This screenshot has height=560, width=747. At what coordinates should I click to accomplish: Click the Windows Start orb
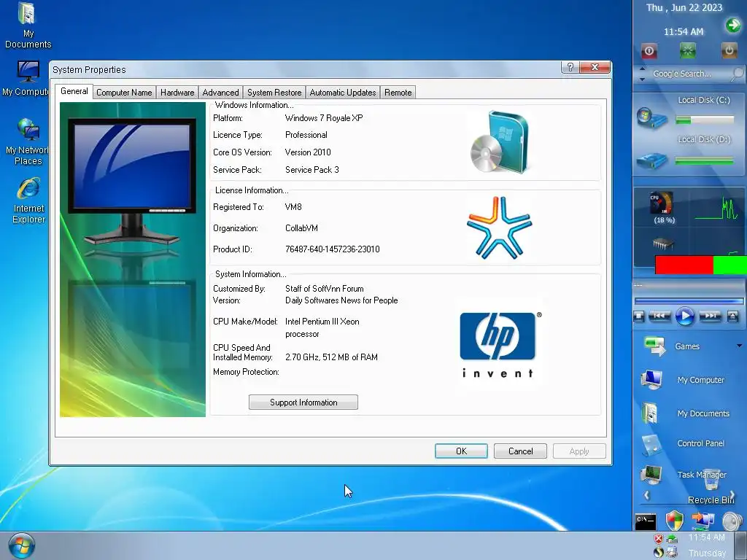22,546
